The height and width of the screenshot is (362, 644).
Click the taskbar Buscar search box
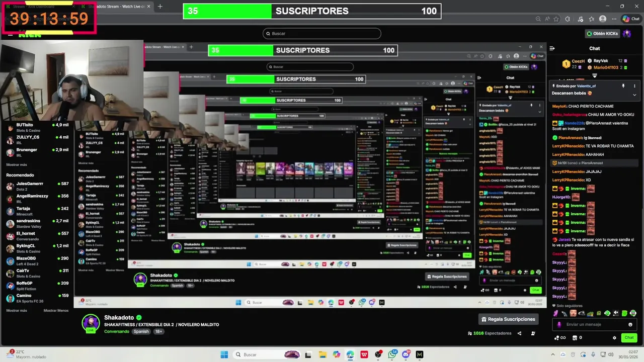tap(267, 354)
